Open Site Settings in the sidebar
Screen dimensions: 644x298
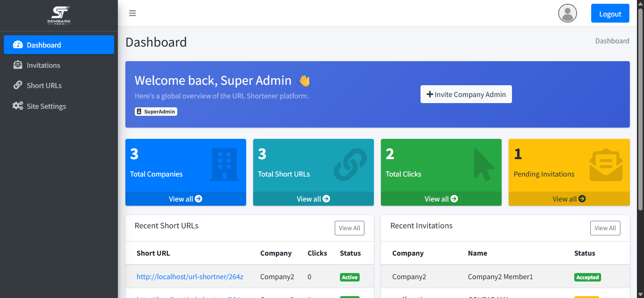(59, 106)
